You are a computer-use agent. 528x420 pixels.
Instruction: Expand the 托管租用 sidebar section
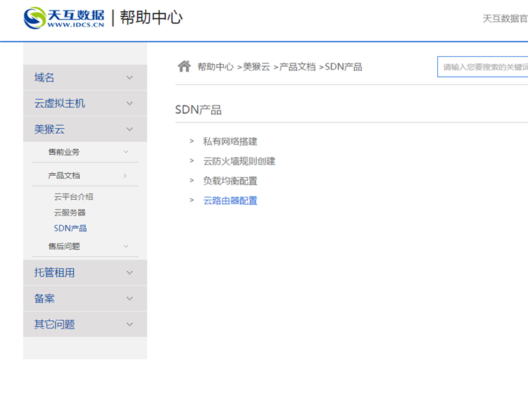85,272
